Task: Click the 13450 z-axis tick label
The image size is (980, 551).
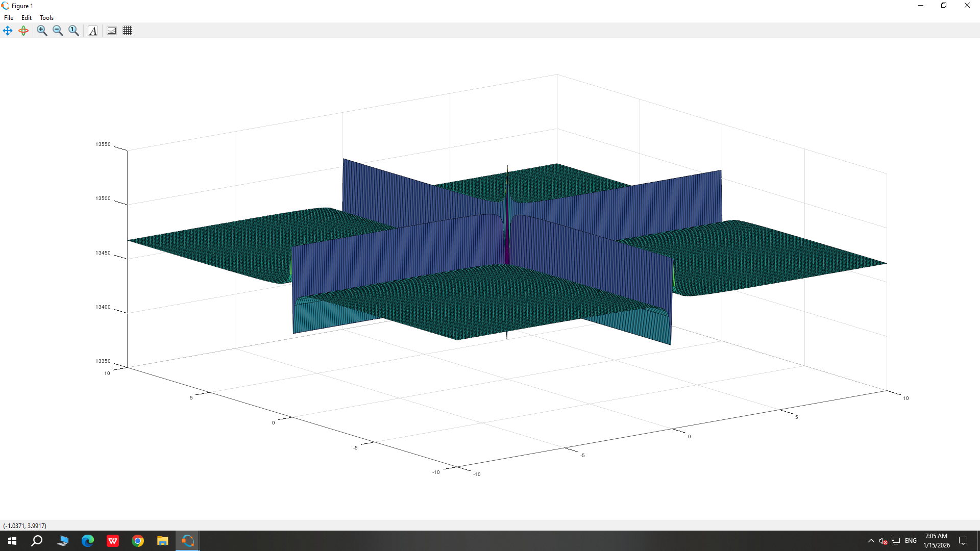Action: click(x=103, y=253)
